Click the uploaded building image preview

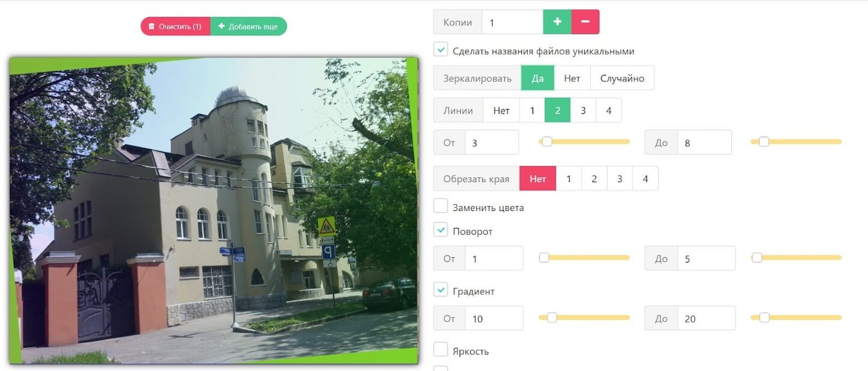pos(213,210)
